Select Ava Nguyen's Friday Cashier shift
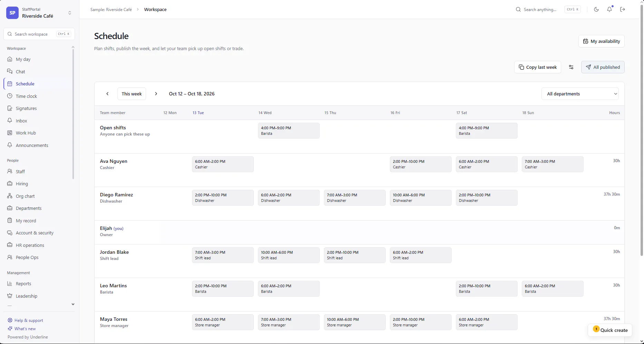 coord(421,164)
